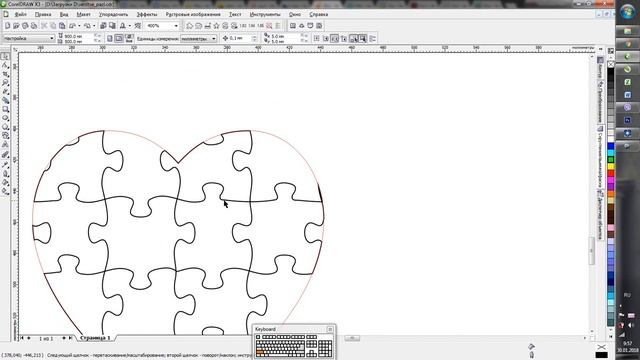Select the Страница 1 page tab
This screenshot has width=640, height=360.
[95, 338]
